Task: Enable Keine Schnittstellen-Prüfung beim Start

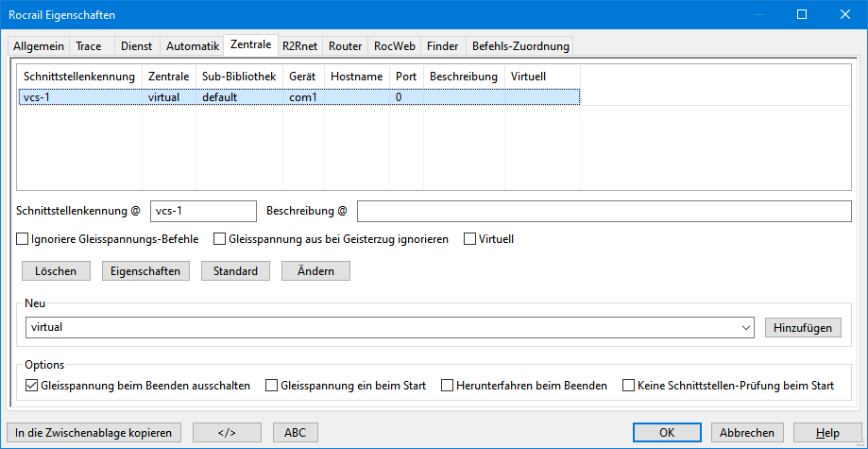Action: click(x=628, y=386)
